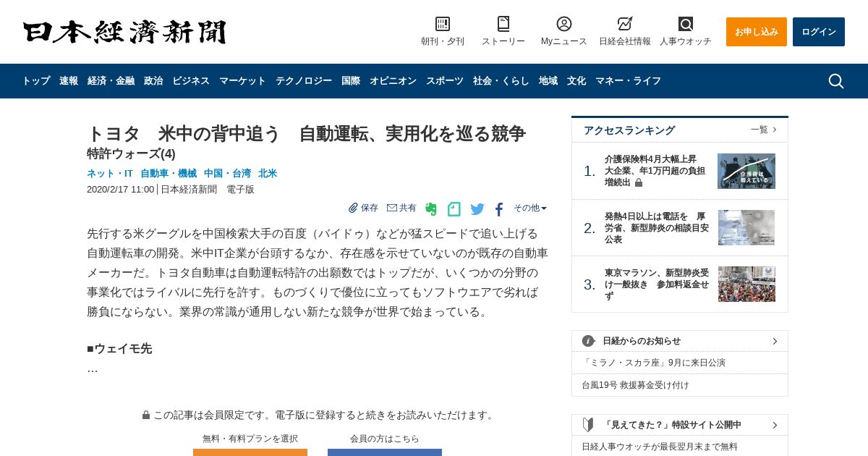Share article to Evernote elephant icon
The image size is (868, 456).
pyautogui.click(x=431, y=209)
